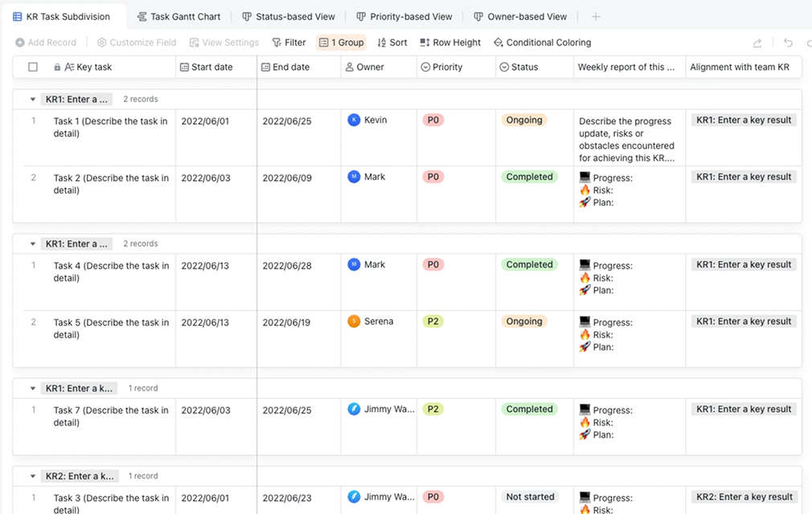
Task: Switch to Priority-based View tab
Action: [x=404, y=17]
